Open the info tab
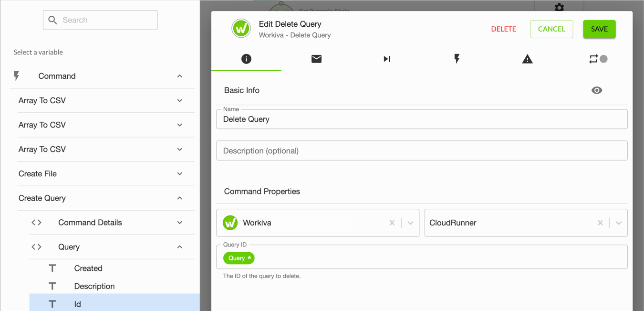 [x=246, y=59]
